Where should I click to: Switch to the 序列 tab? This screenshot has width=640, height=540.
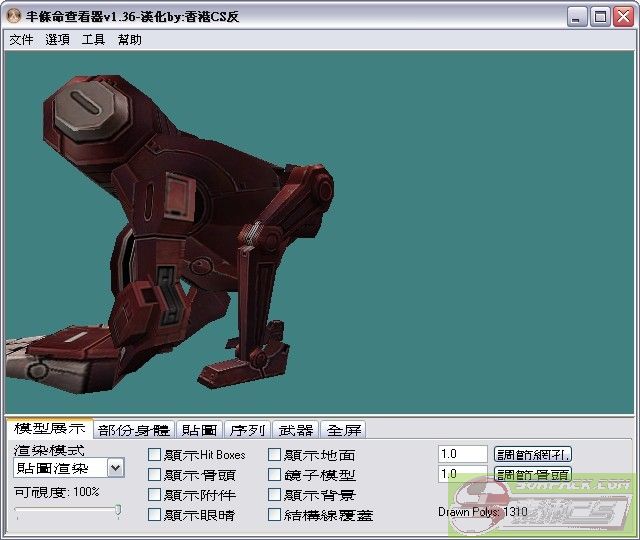(x=247, y=430)
